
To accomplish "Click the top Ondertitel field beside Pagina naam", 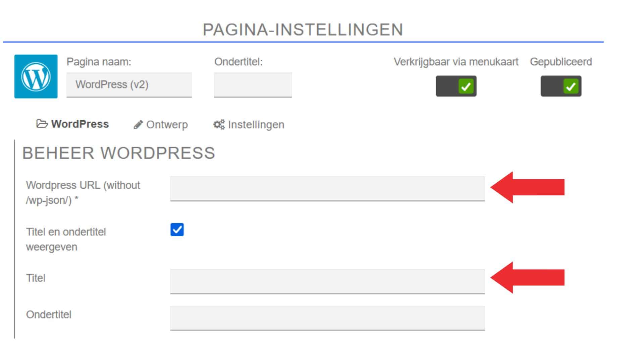I will pyautogui.click(x=253, y=85).
